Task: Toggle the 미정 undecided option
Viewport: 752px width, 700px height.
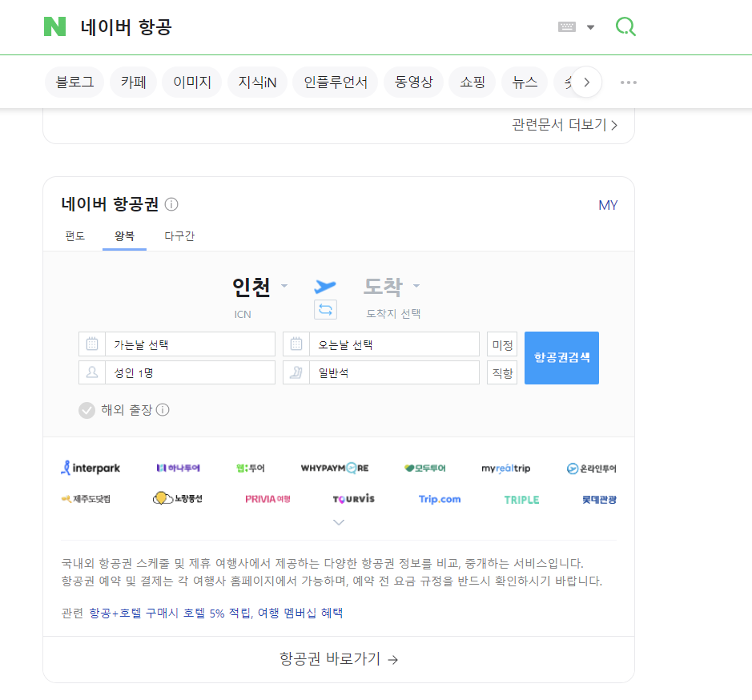Action: (502, 344)
